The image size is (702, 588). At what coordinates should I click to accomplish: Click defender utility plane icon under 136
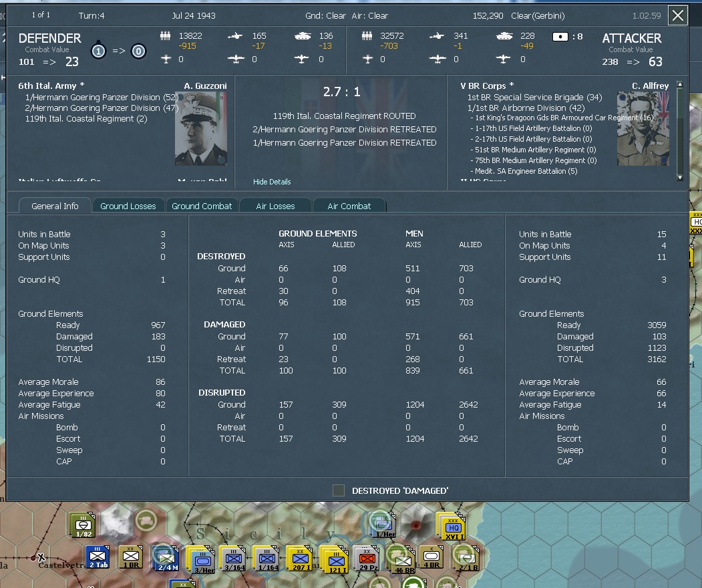(x=302, y=59)
